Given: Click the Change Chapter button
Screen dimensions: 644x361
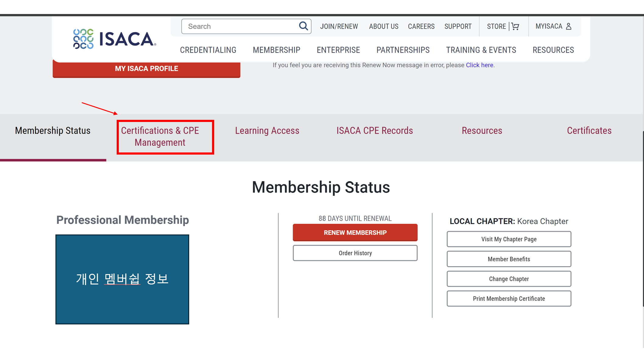Looking at the screenshot, I should click(x=509, y=279).
